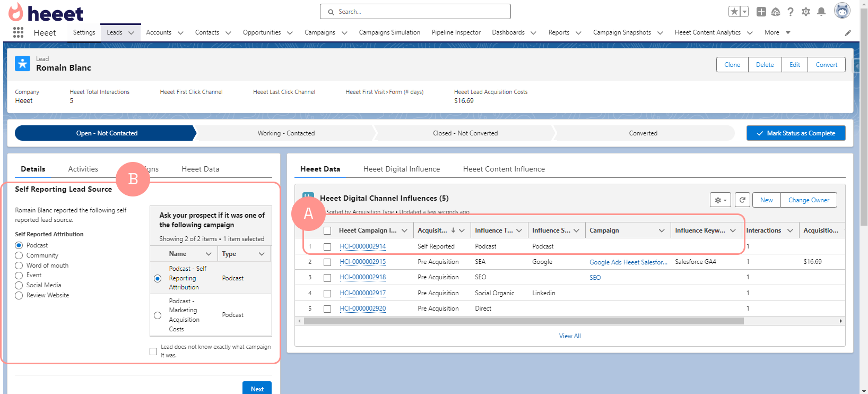Select the Community radio option
This screenshot has width=868, height=394.
tap(19, 255)
